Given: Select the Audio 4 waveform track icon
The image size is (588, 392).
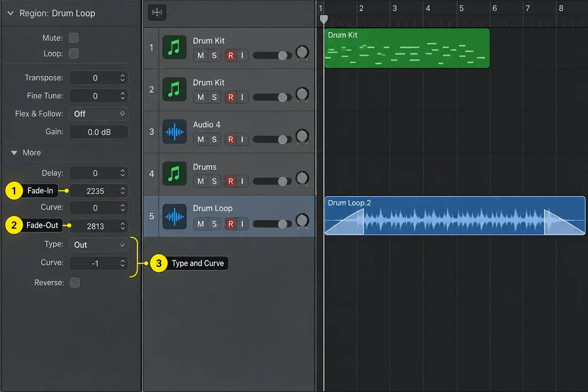Looking at the screenshot, I should tap(175, 132).
